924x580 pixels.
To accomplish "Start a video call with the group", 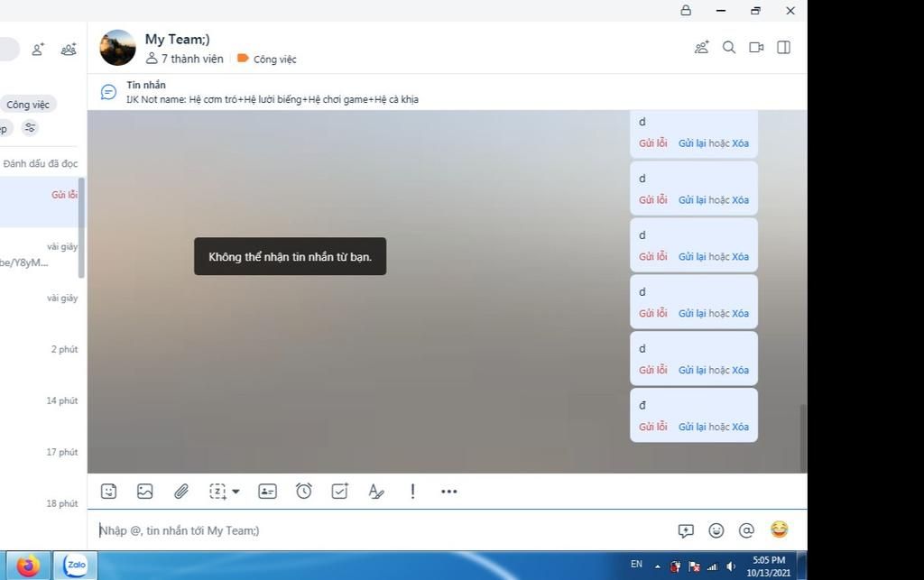I will pos(757,47).
